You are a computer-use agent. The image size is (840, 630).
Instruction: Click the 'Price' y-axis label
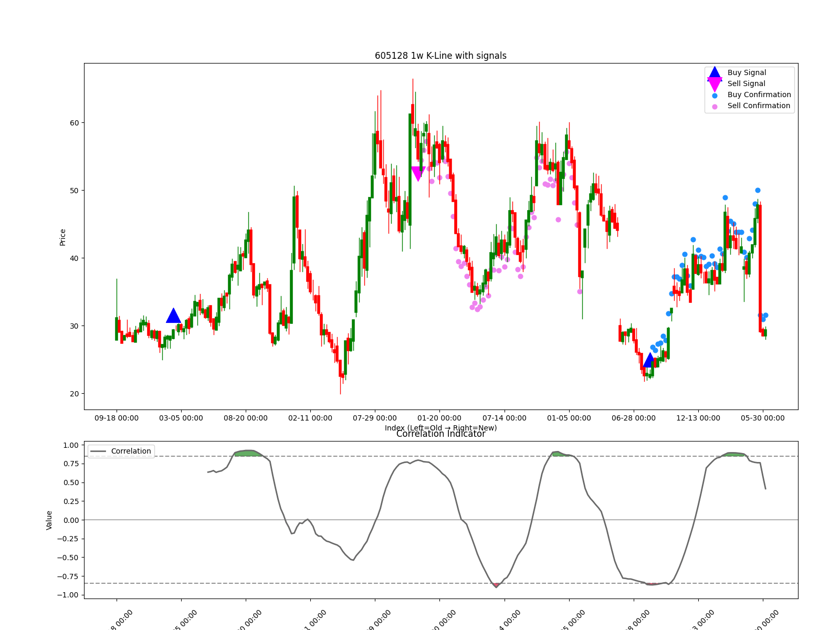(62, 237)
